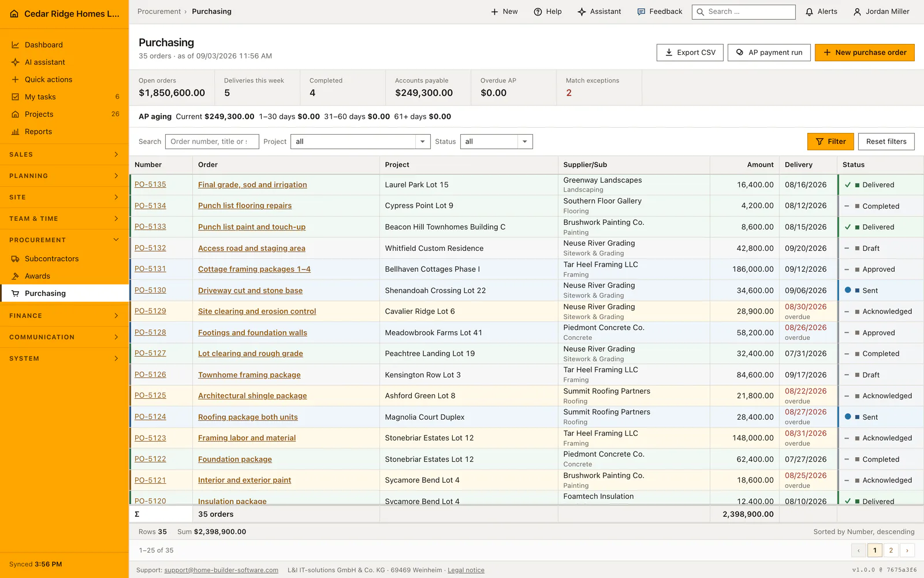Click the Export CSV download icon
Image resolution: width=924 pixels, height=578 pixels.
(669, 53)
